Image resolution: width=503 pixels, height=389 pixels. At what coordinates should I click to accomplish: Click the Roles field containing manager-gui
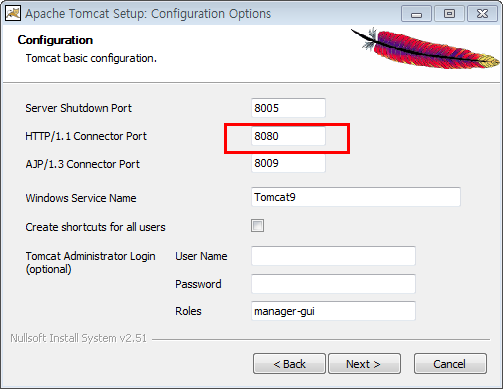click(x=333, y=311)
